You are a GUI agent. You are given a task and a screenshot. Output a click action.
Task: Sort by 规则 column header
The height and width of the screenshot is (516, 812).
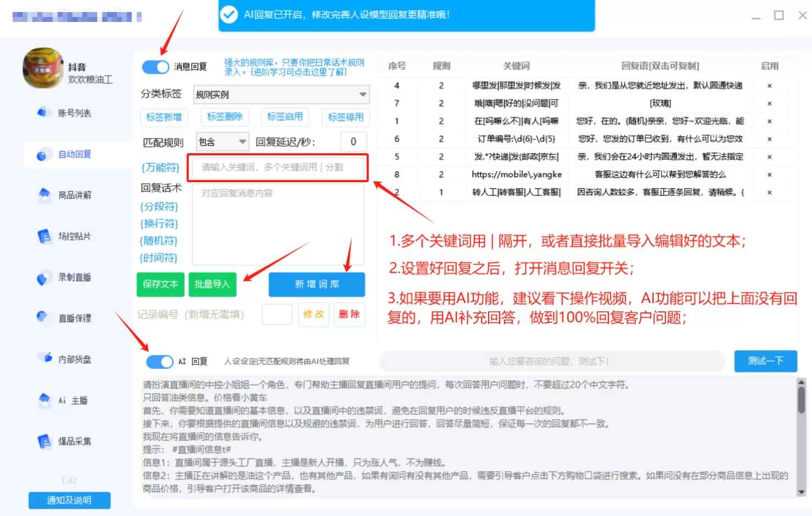[441, 66]
